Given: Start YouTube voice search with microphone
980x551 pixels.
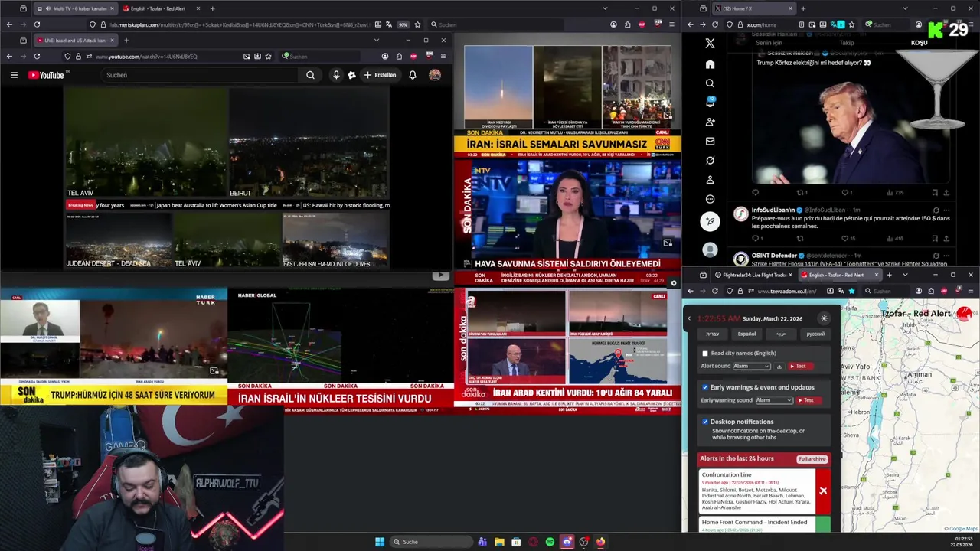Looking at the screenshot, I should (336, 75).
